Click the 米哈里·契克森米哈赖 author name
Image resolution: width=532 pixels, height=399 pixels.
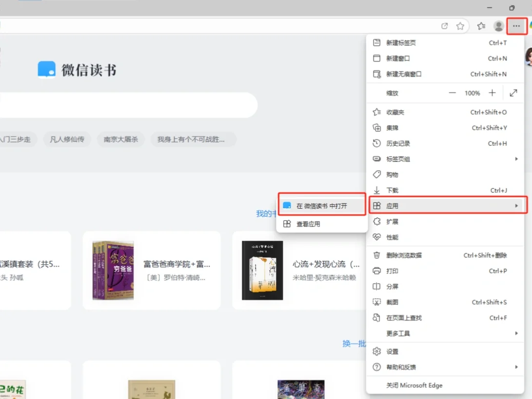point(324,278)
